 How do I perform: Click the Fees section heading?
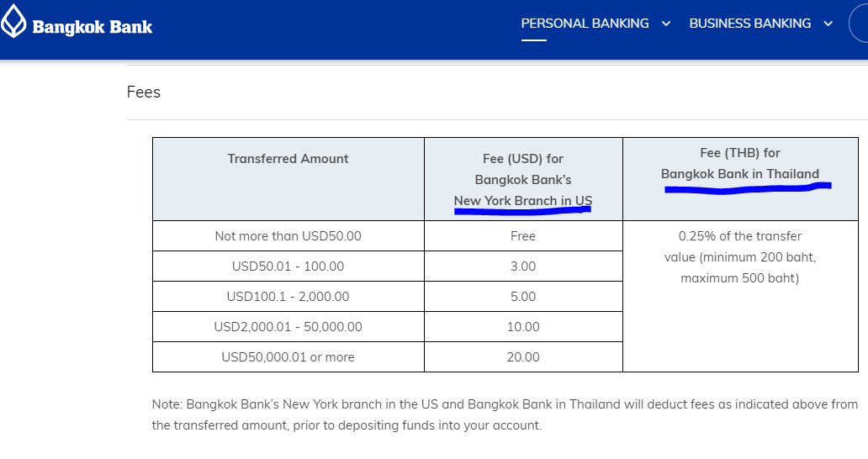(143, 92)
